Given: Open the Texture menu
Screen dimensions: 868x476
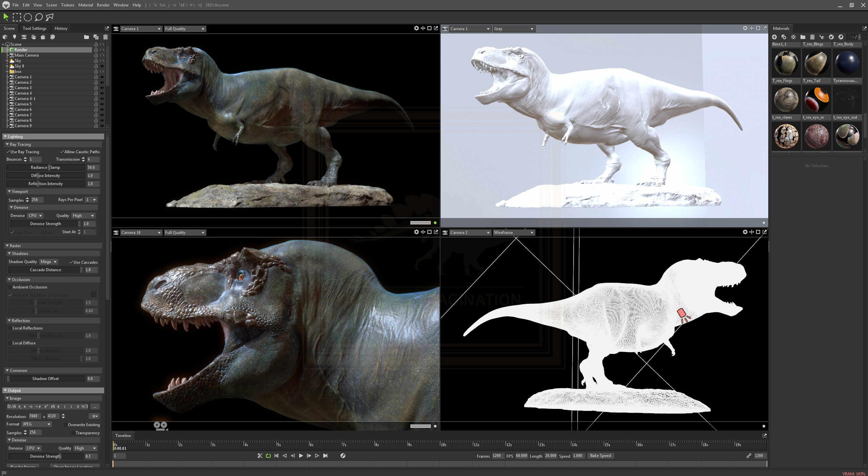Looking at the screenshot, I should pos(67,5).
